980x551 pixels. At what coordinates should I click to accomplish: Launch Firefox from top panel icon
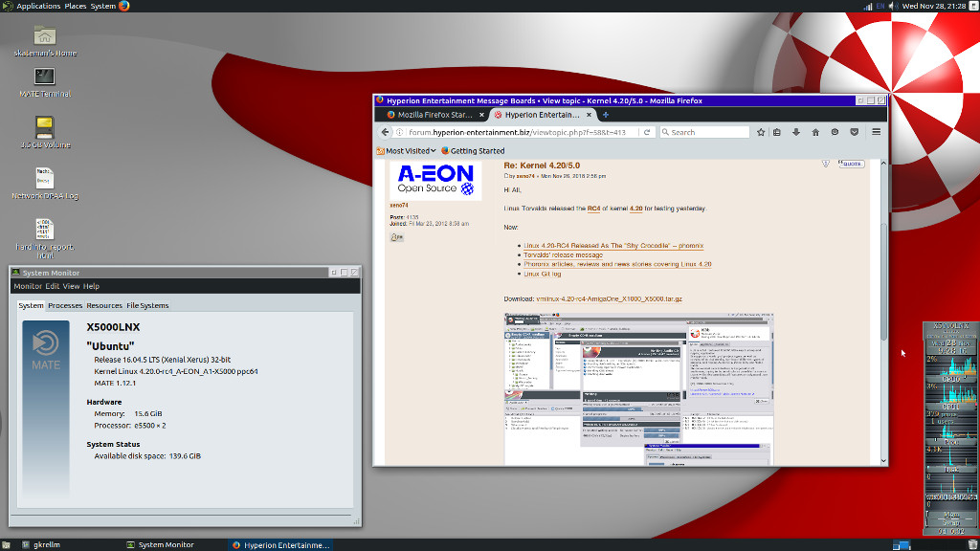click(x=124, y=7)
